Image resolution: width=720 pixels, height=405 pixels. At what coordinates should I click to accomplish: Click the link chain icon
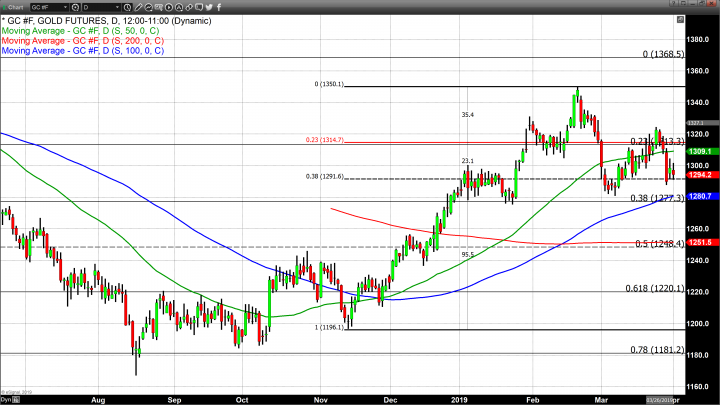pyautogui.click(x=189, y=7)
